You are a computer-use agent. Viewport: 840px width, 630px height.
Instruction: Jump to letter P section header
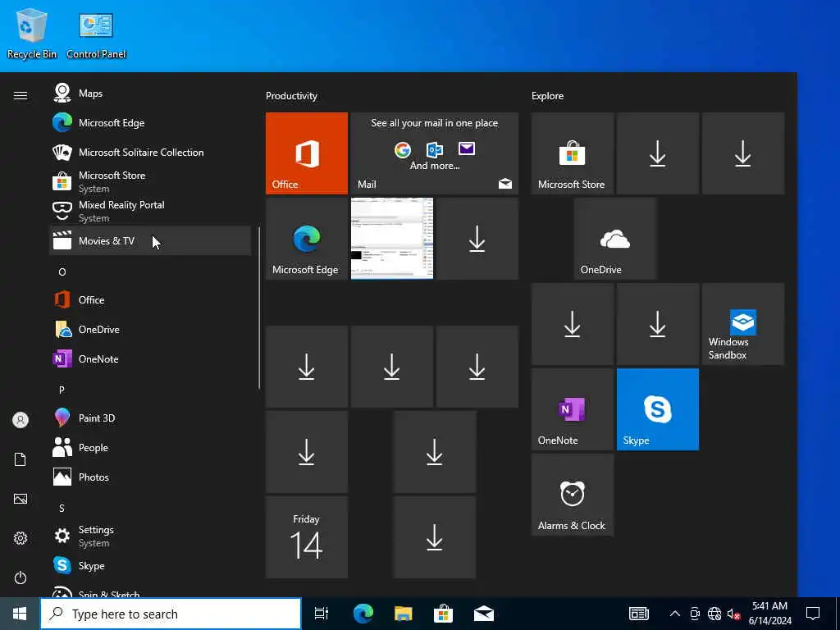pos(62,390)
